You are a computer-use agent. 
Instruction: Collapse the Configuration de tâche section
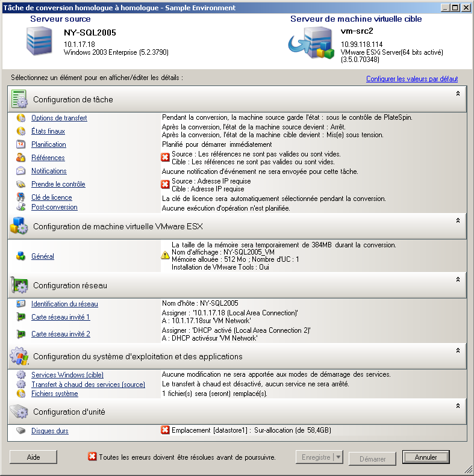[x=458, y=93]
